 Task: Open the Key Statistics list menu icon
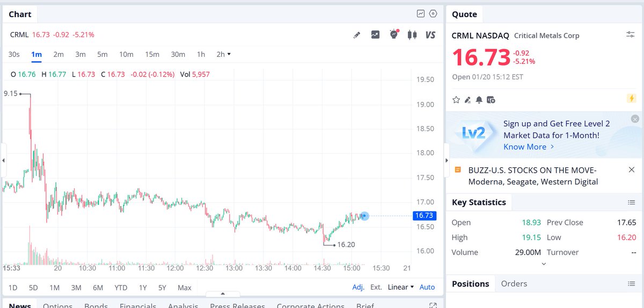(x=632, y=202)
